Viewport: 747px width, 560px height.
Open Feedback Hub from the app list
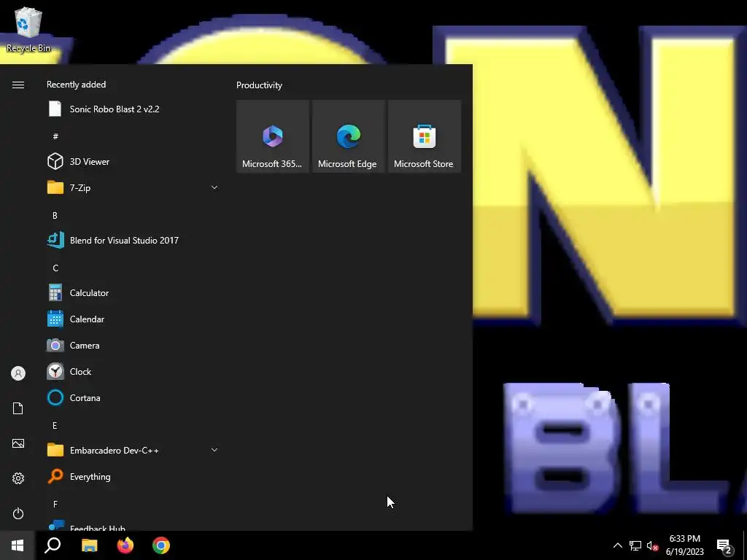click(133, 526)
